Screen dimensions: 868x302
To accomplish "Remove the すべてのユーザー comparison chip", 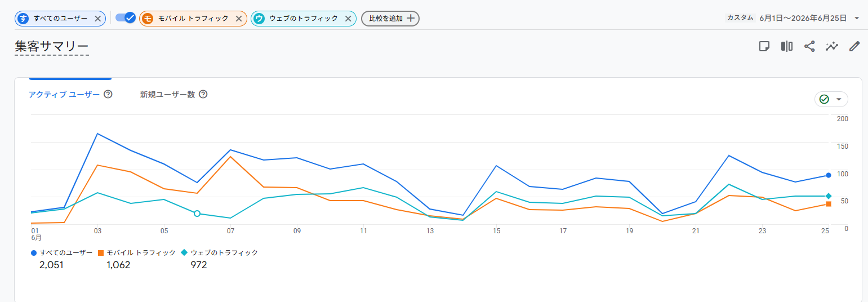I will click(x=97, y=19).
